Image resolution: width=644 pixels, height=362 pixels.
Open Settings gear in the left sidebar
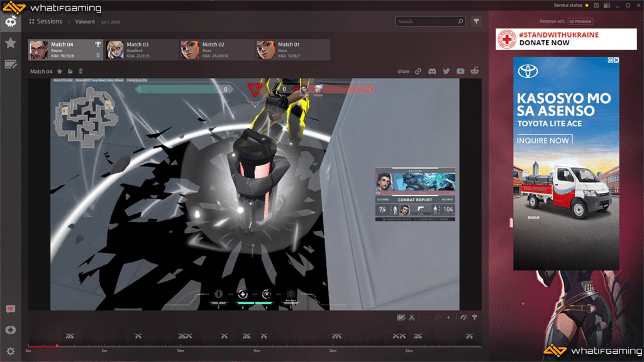11,351
